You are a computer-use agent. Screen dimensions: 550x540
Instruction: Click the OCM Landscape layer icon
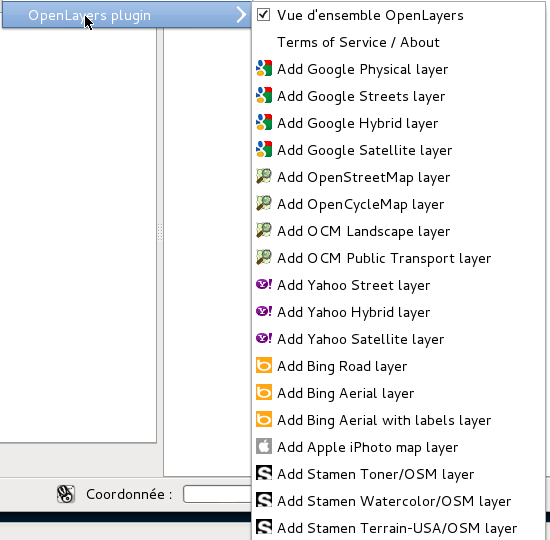coord(264,231)
